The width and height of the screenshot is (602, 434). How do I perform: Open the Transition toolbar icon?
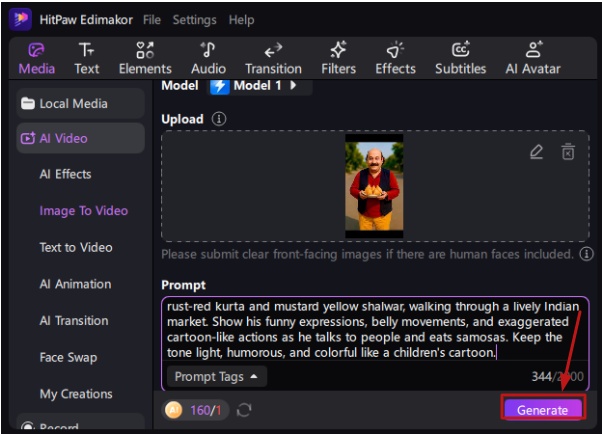(x=273, y=58)
